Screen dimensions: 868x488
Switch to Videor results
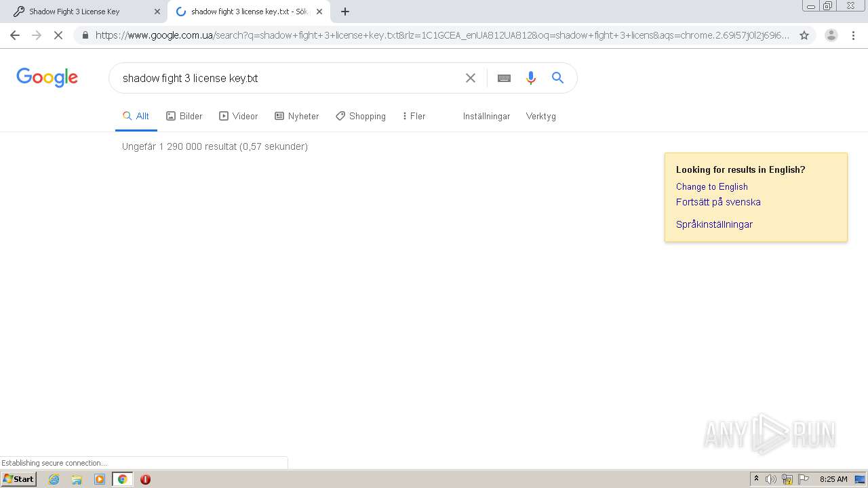[x=239, y=116]
